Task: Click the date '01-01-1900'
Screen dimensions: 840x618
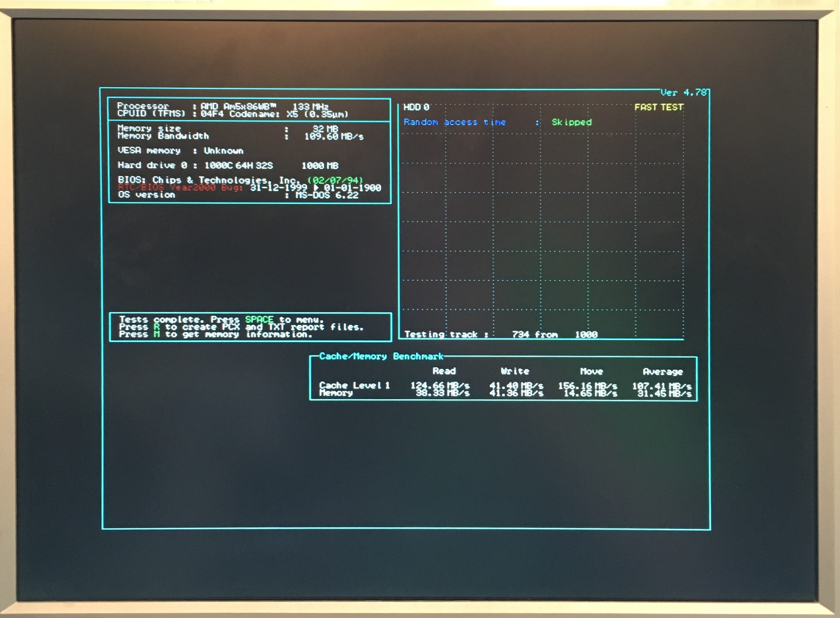Action: click(x=353, y=188)
